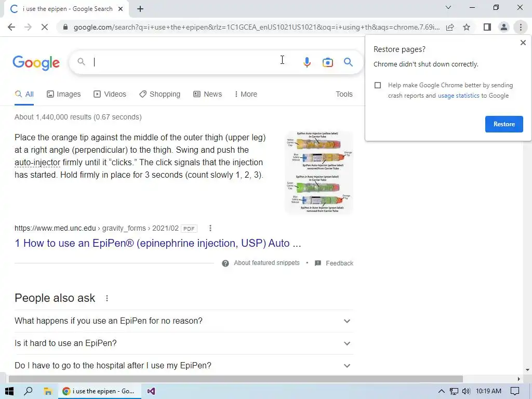Viewport: 532px width, 399px height.
Task: Open People also ask options menu
Action: pyautogui.click(x=107, y=298)
